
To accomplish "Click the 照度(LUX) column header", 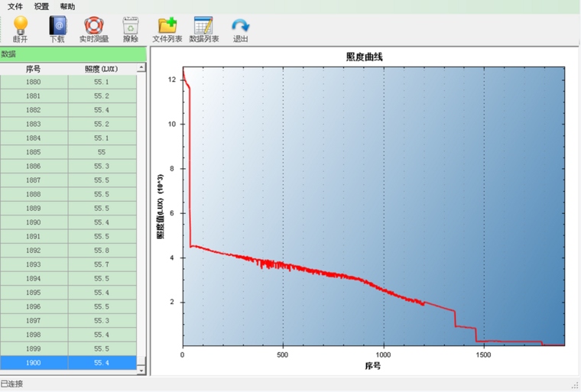I will (102, 68).
